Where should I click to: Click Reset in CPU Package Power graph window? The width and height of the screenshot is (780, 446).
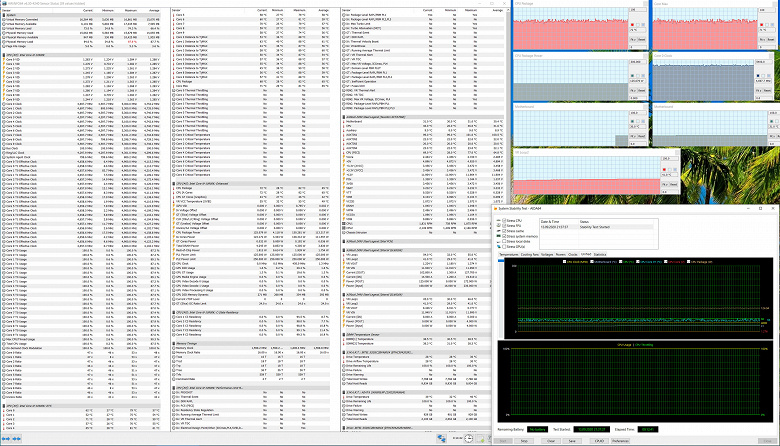coord(642,90)
